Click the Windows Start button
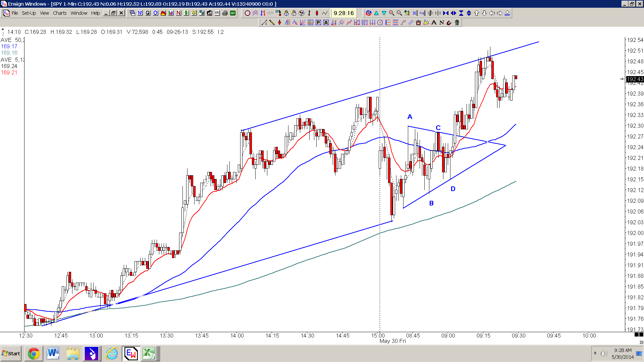Screen dimensions: 644x362 coord(11,354)
